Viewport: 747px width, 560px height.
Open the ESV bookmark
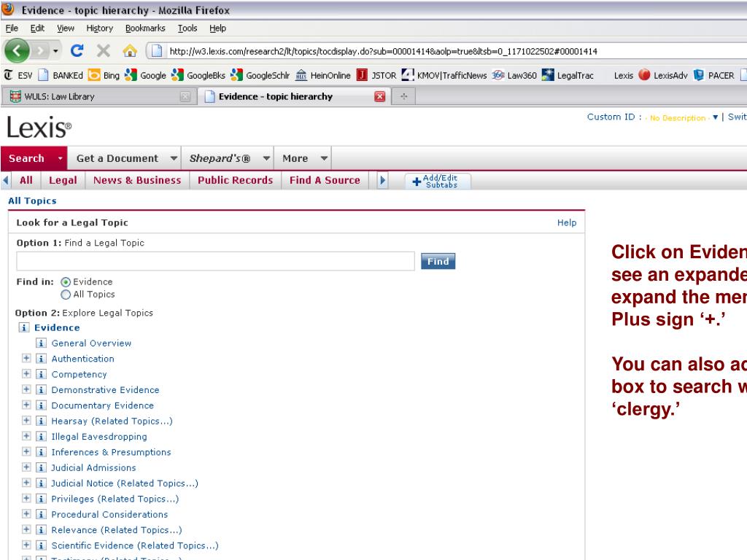coord(18,75)
